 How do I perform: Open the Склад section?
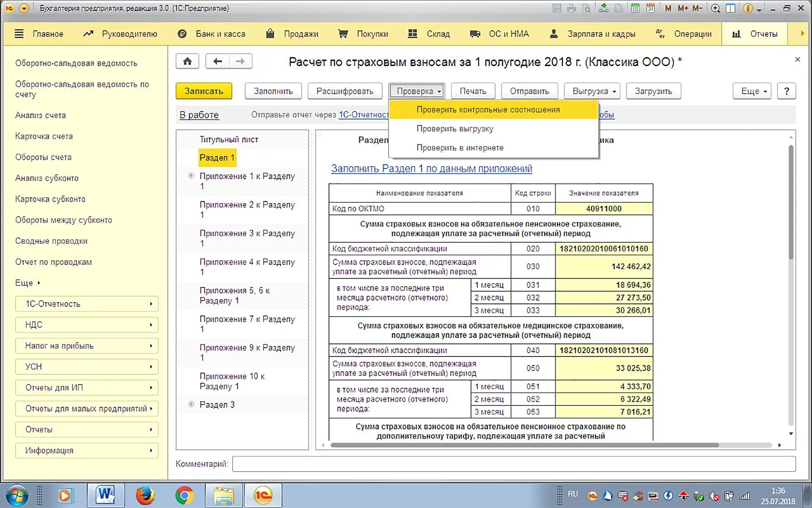[429, 34]
